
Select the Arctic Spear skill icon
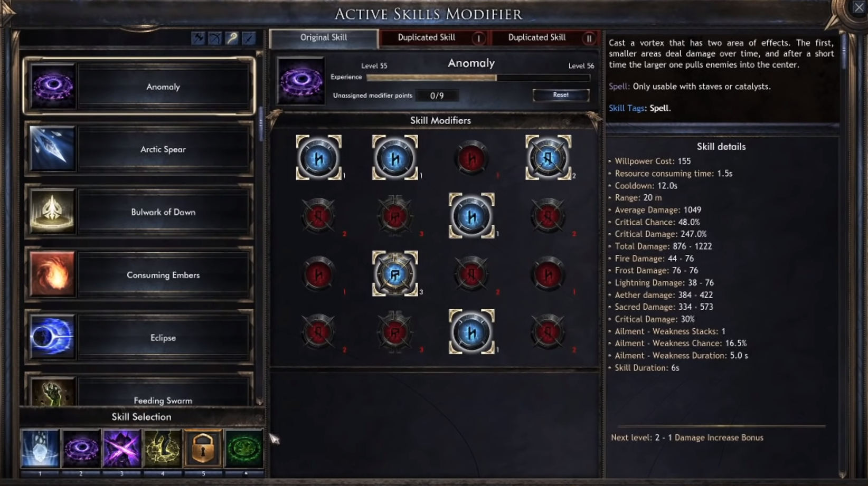tap(52, 149)
